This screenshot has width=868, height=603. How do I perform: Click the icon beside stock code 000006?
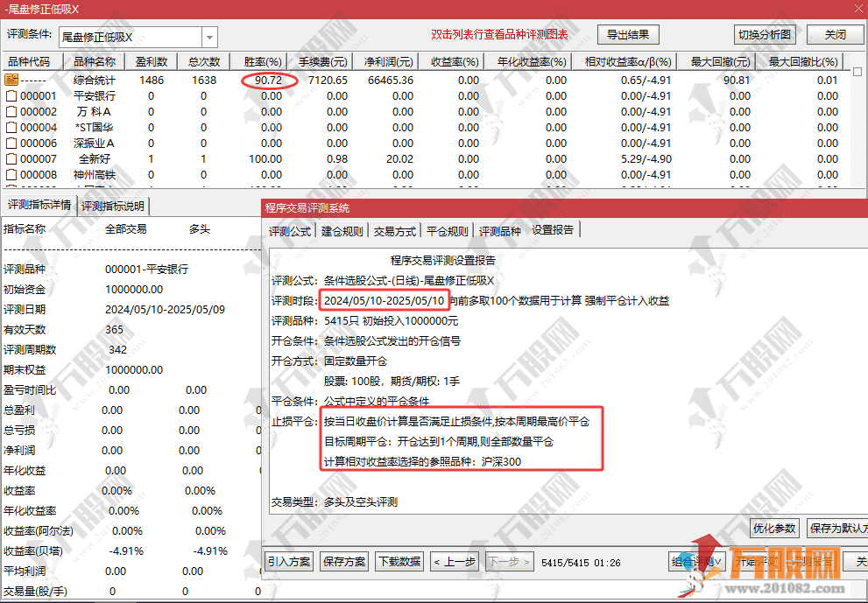click(x=11, y=143)
